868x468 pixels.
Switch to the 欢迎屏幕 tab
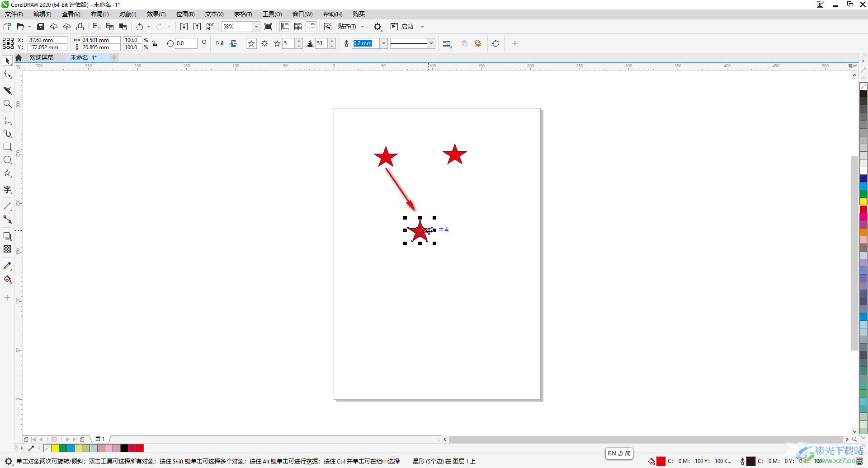click(42, 57)
